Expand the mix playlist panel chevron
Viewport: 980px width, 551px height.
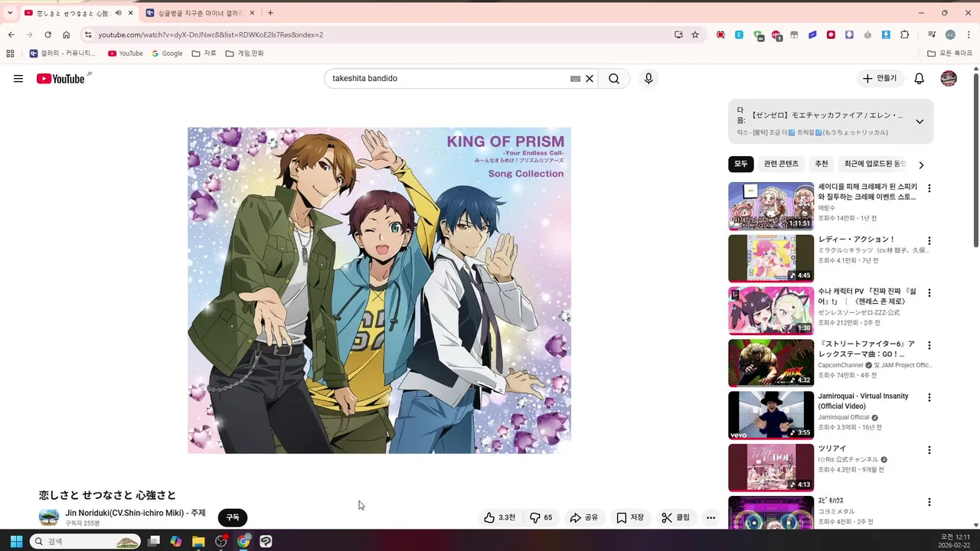coord(920,122)
